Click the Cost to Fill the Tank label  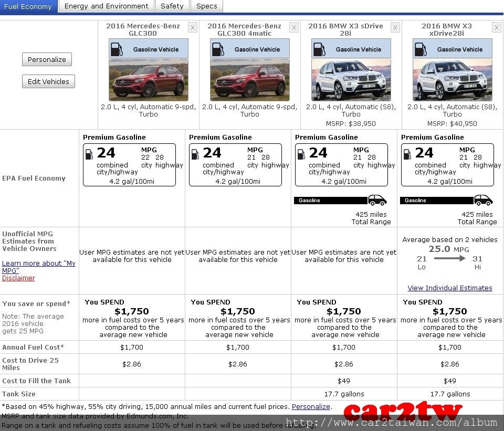36,381
